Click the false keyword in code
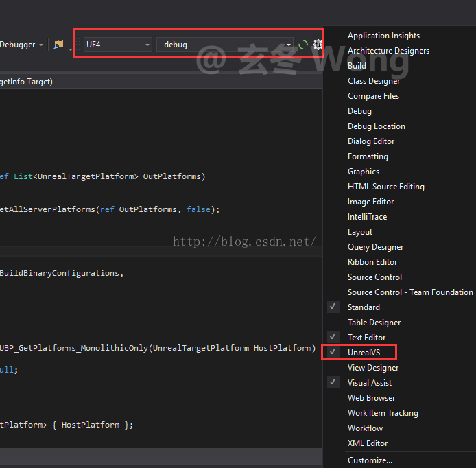Image resolution: width=476 pixels, height=468 pixels. (198, 209)
